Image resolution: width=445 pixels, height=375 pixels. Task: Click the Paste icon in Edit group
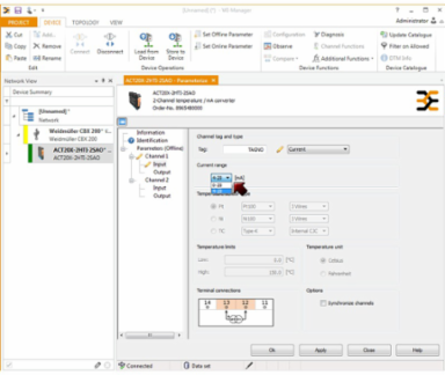click(9, 58)
